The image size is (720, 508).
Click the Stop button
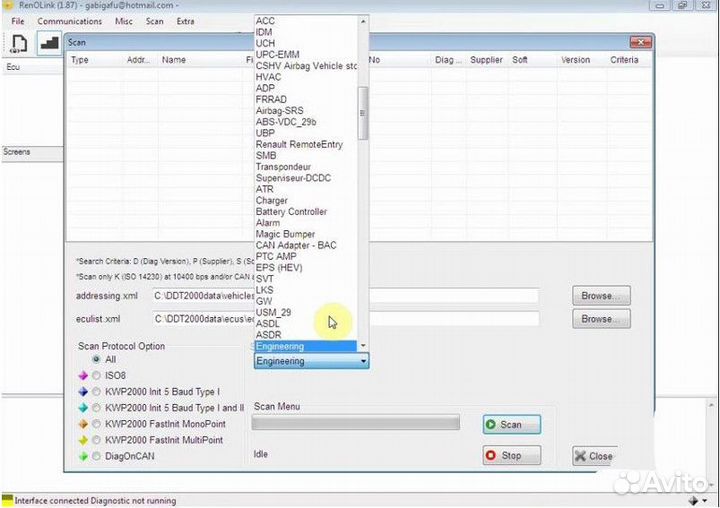512,455
